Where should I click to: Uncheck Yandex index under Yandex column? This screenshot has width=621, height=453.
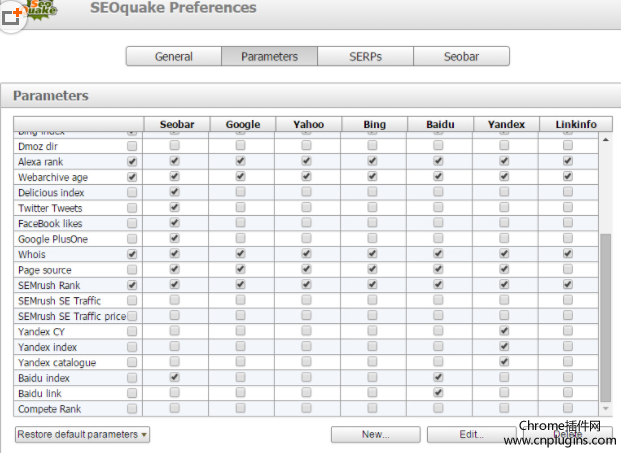pos(504,346)
